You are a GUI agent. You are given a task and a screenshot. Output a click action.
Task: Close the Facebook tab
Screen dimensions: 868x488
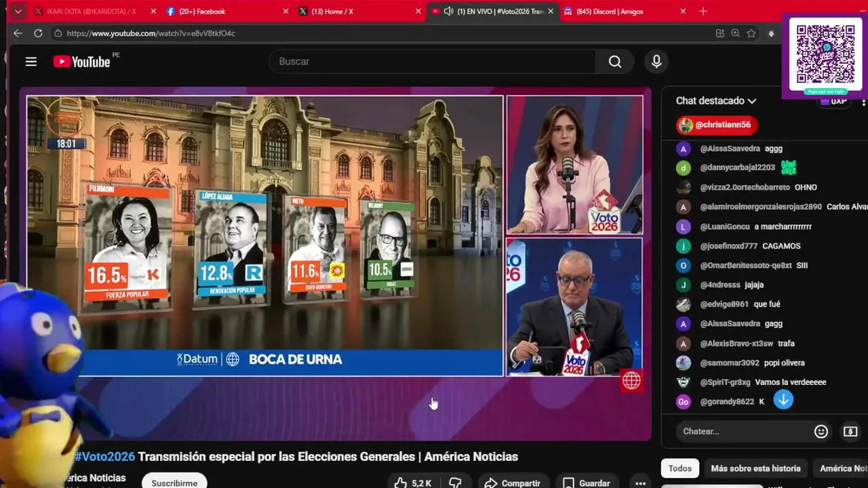285,12
